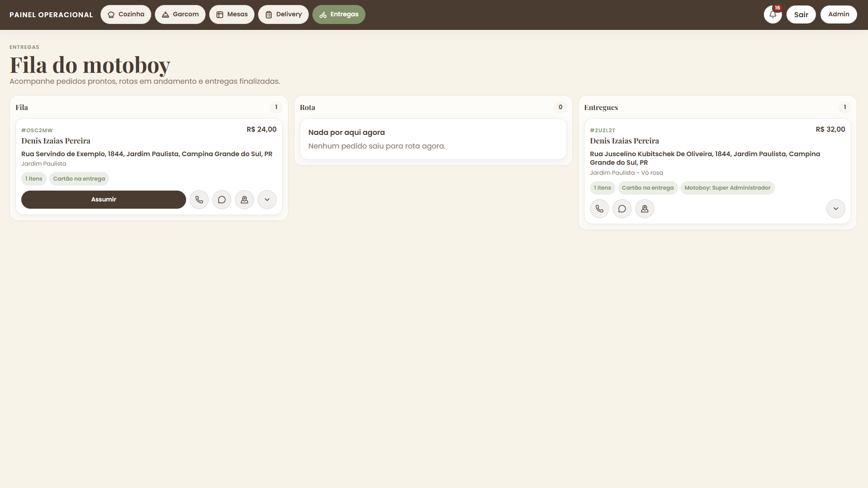This screenshot has width=868, height=488.
Task: Expand details of order #OSC2MW
Action: 267,200
